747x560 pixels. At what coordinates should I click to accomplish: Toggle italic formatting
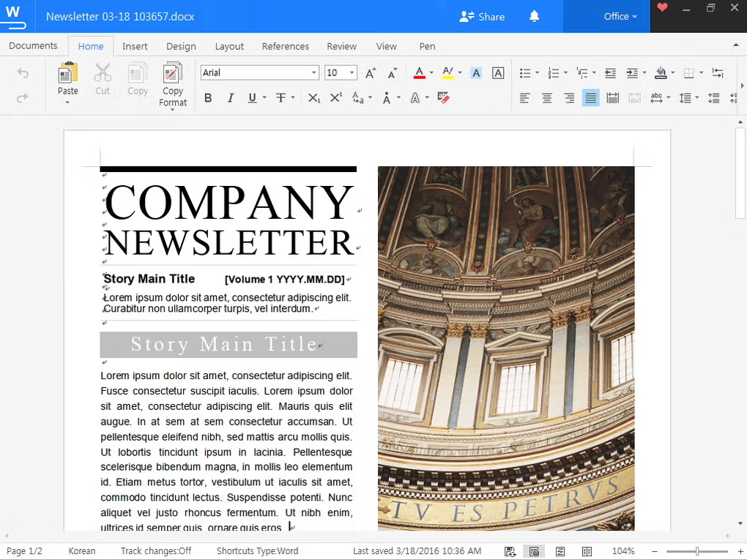(230, 98)
